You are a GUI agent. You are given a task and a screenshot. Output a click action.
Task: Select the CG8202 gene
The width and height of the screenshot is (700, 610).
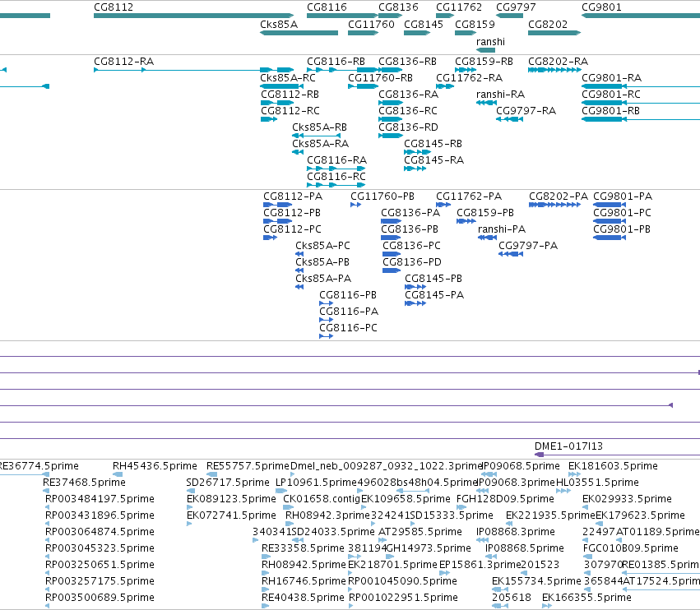(554, 33)
